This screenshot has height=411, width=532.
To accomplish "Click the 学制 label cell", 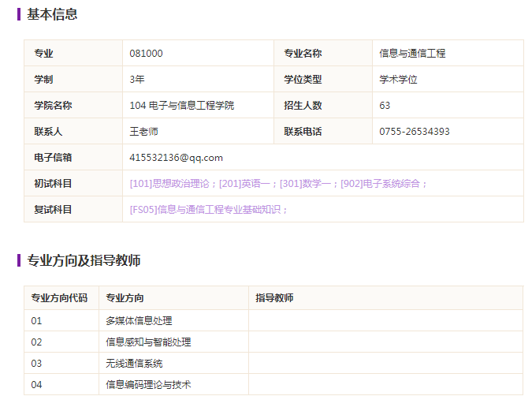I will 73,79.
